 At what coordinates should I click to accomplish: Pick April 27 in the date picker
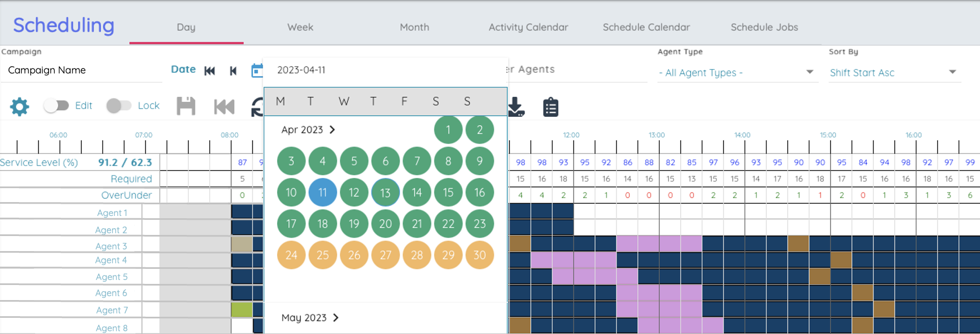click(385, 255)
